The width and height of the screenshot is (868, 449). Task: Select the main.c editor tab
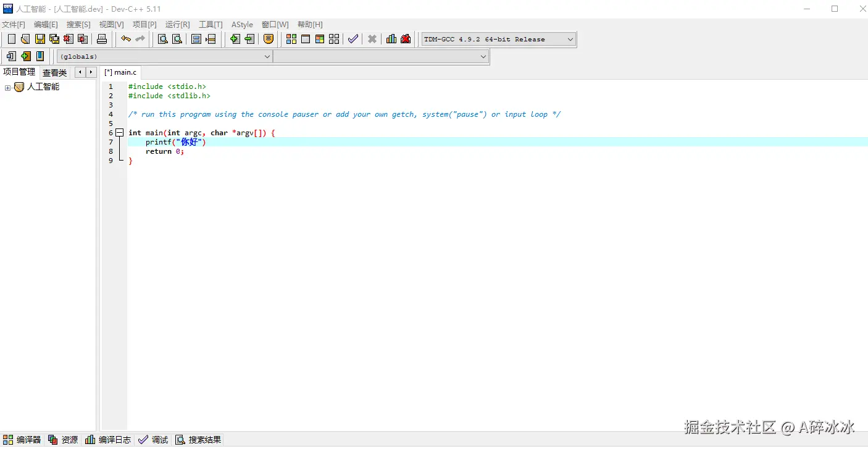[120, 72]
